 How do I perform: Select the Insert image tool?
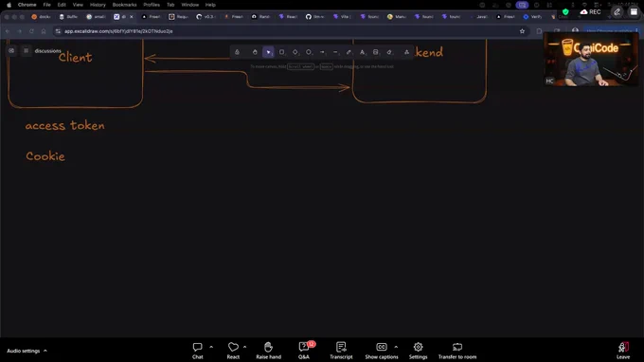[376, 52]
